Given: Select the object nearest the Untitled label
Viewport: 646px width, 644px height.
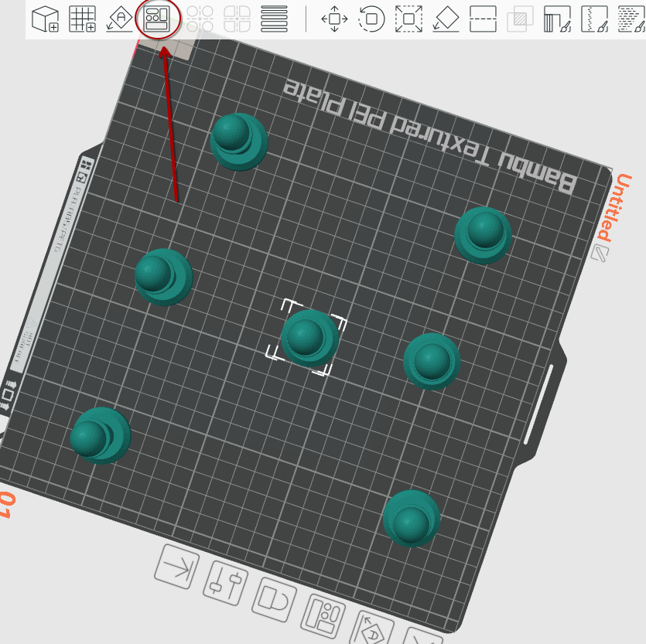Looking at the screenshot, I should (484, 234).
